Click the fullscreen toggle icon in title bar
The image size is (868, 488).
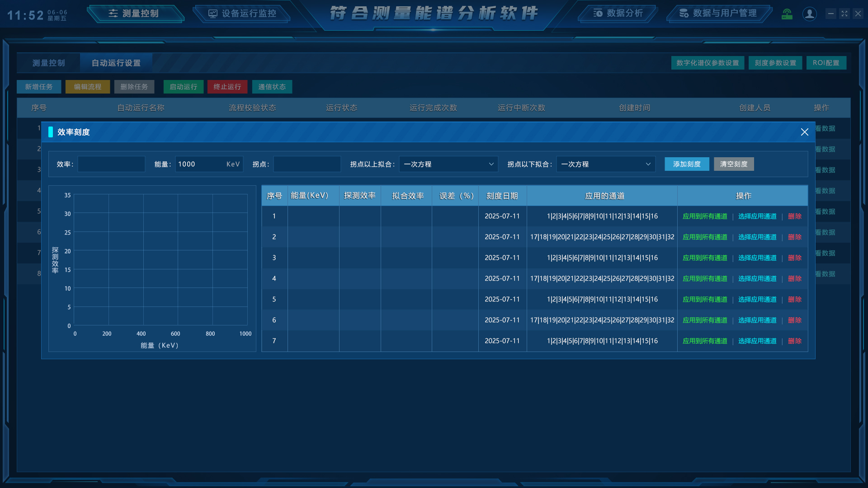[x=844, y=14]
